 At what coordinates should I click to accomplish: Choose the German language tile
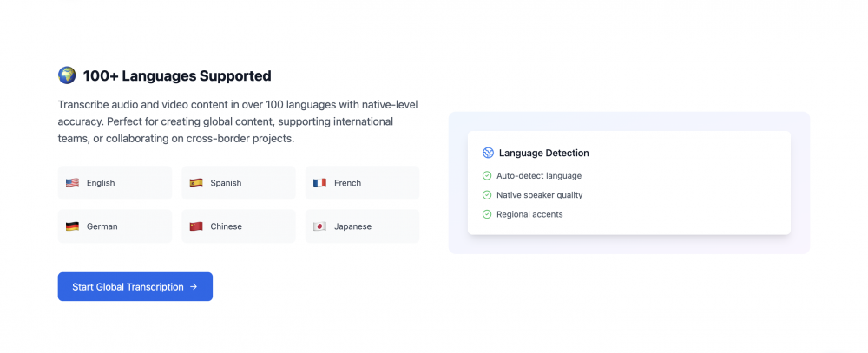click(x=115, y=226)
